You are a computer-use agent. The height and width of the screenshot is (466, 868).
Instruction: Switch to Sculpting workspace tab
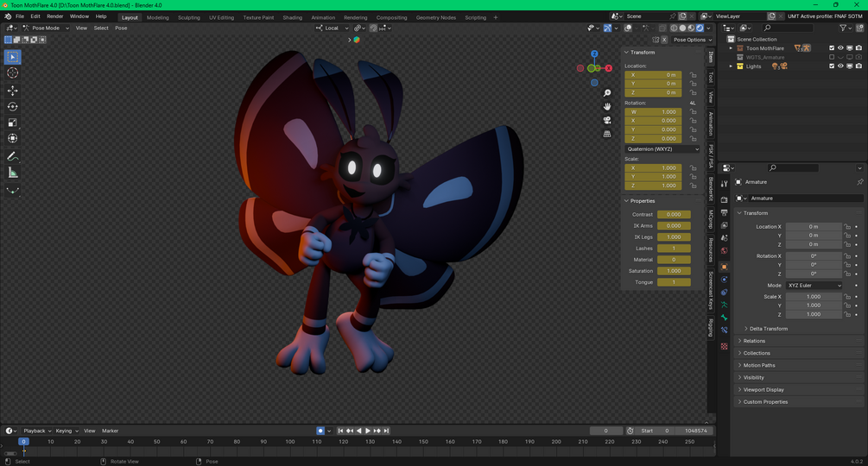coord(189,17)
